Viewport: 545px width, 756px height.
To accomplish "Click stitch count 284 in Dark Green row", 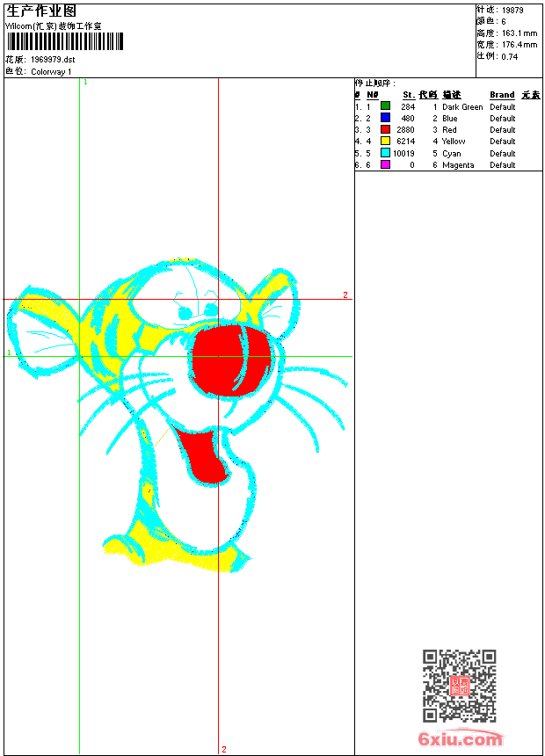I will click(x=408, y=107).
